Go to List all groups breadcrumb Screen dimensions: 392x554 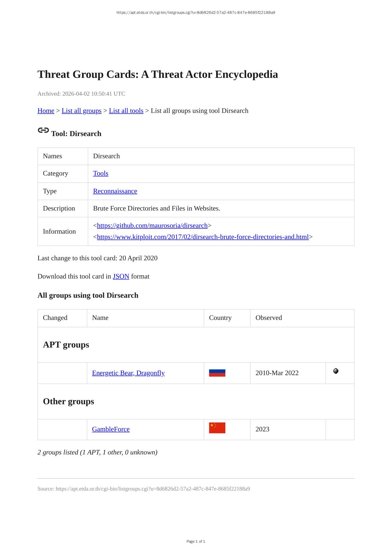pos(81,111)
